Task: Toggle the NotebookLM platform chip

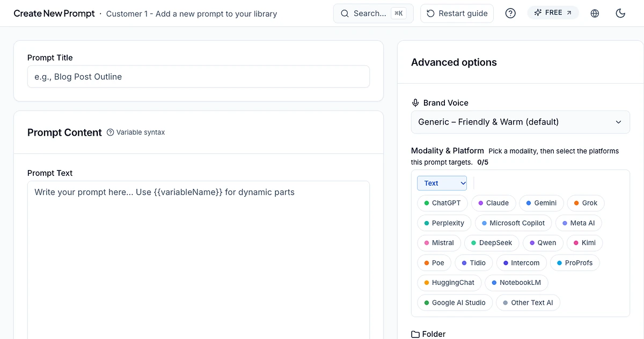Action: (516, 283)
